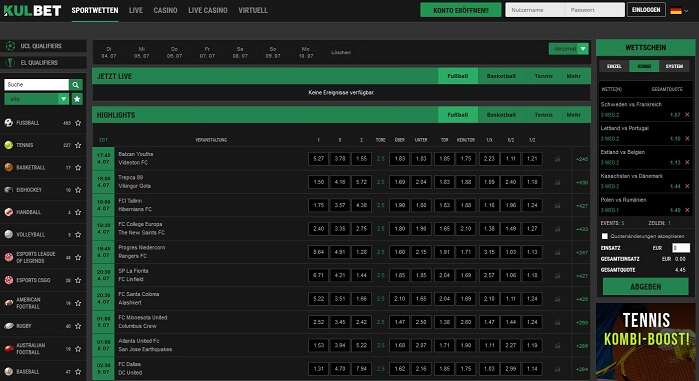Open statistics icon for Balzan Youths match

click(557, 159)
